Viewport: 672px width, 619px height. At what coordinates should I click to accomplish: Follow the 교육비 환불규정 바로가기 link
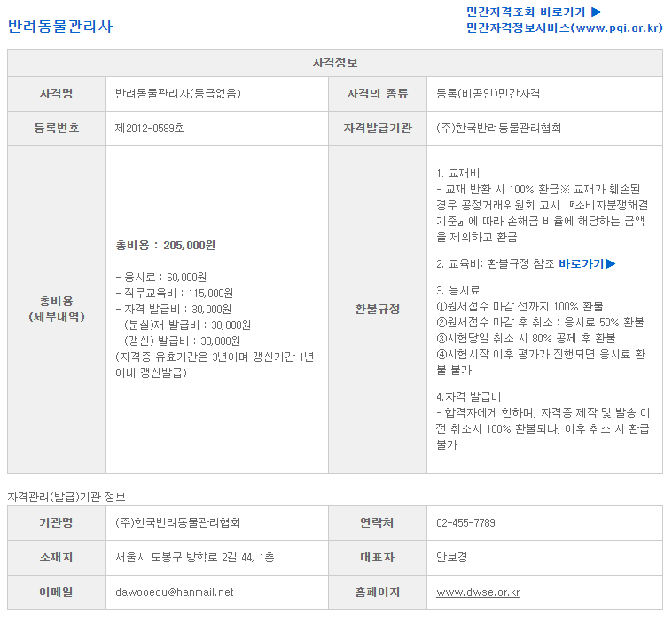pyautogui.click(x=581, y=263)
